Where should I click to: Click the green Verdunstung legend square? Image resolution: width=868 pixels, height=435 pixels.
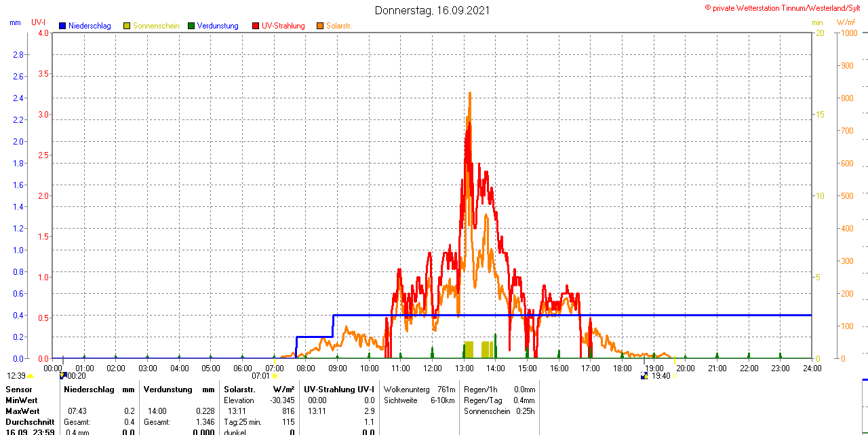click(x=191, y=26)
